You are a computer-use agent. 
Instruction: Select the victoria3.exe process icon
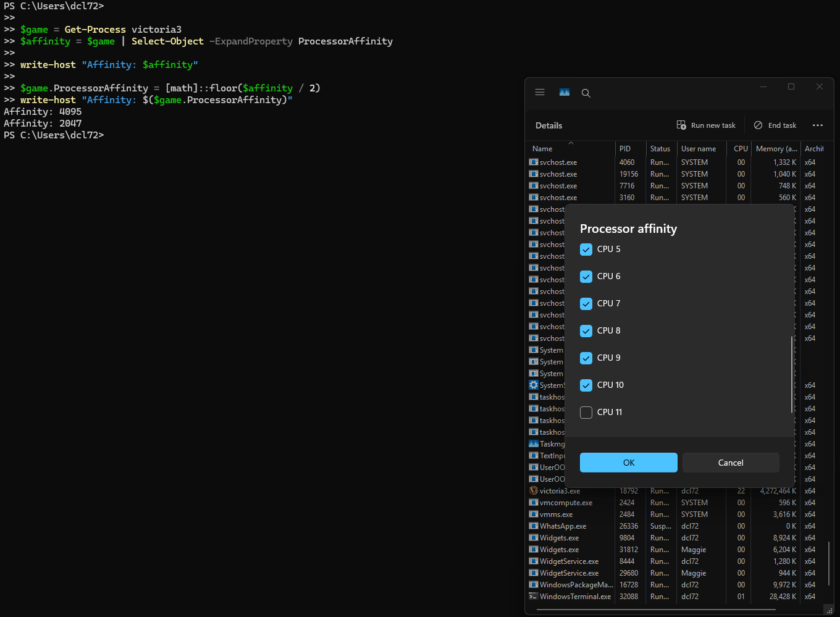tap(534, 491)
